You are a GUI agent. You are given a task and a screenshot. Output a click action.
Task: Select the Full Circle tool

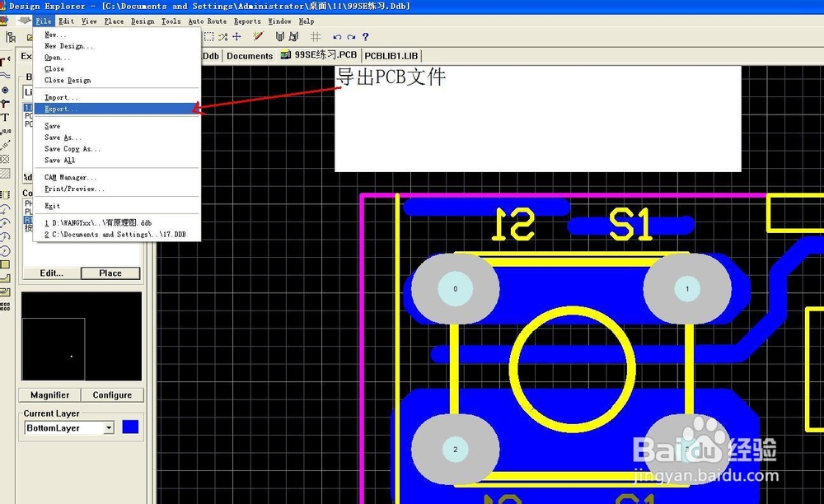(x=5, y=250)
